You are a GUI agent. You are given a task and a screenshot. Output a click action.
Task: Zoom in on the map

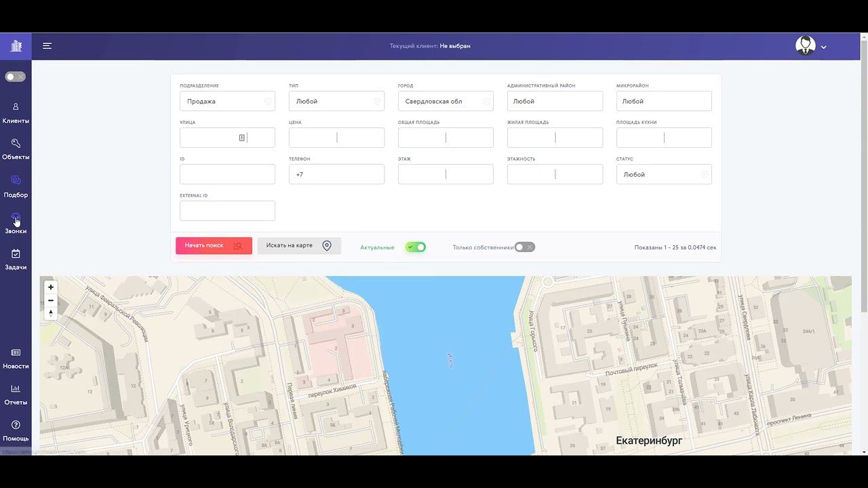(x=51, y=287)
